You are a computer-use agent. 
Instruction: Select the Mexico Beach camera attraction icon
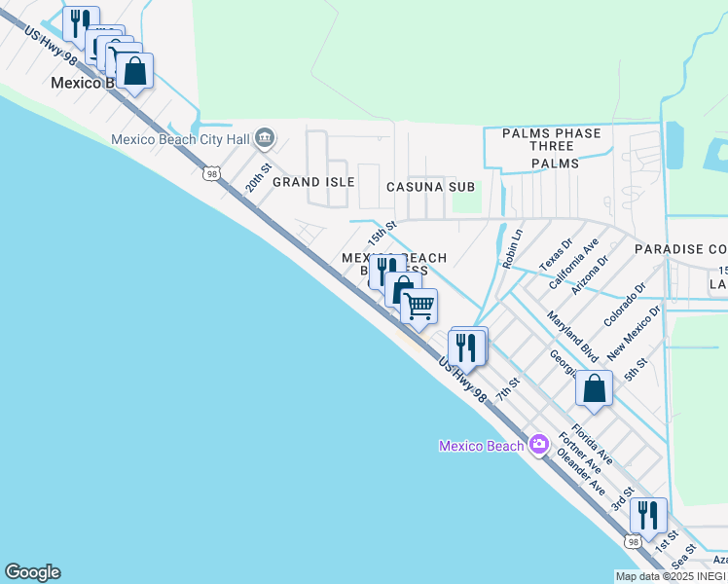click(x=539, y=445)
